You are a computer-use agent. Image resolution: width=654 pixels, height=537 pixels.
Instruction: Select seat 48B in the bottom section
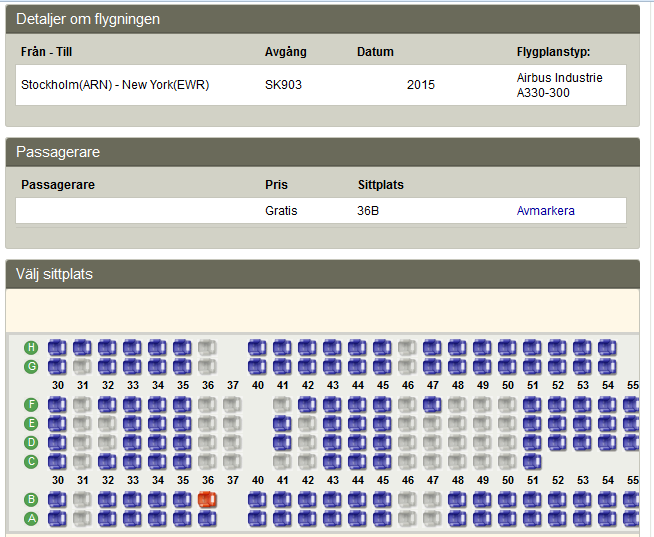pyautogui.click(x=457, y=499)
